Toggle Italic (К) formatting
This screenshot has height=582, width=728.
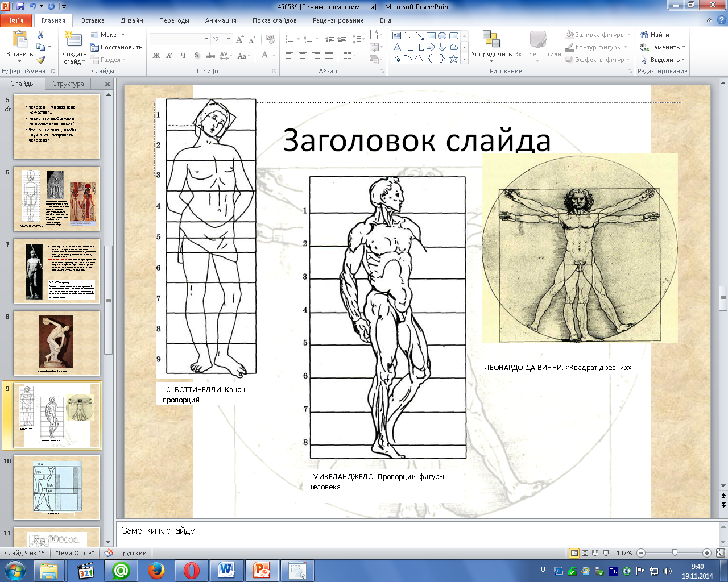[169, 55]
